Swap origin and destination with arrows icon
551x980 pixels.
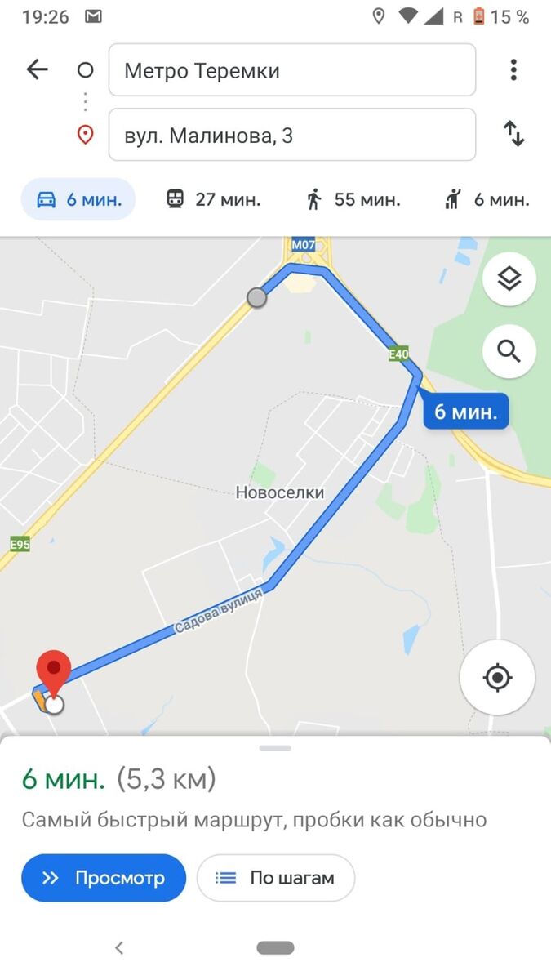[x=513, y=134]
